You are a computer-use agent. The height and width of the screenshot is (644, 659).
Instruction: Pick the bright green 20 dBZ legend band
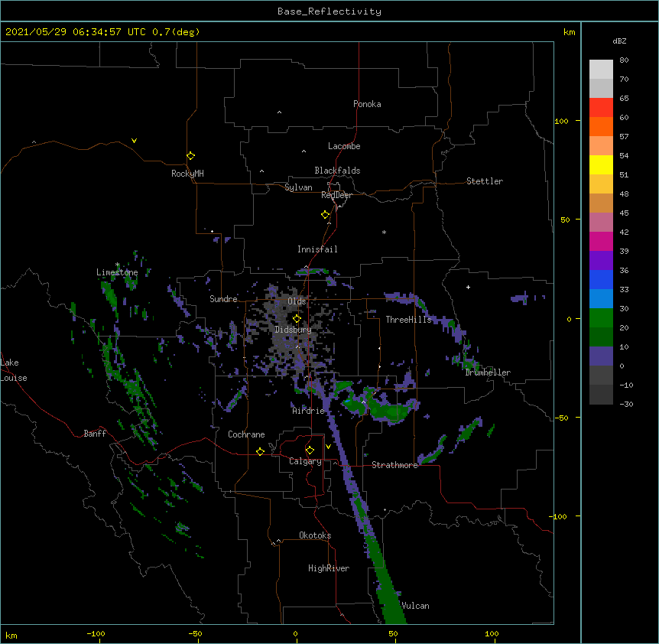point(601,318)
